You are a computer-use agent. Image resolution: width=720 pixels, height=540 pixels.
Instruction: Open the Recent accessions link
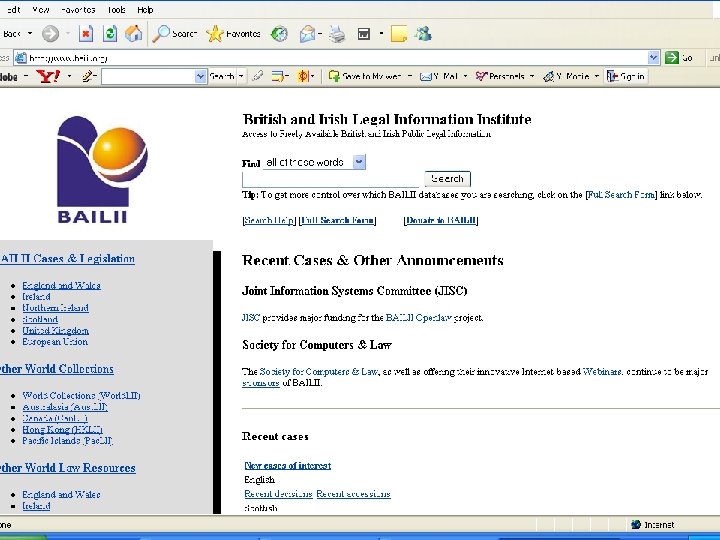(354, 494)
